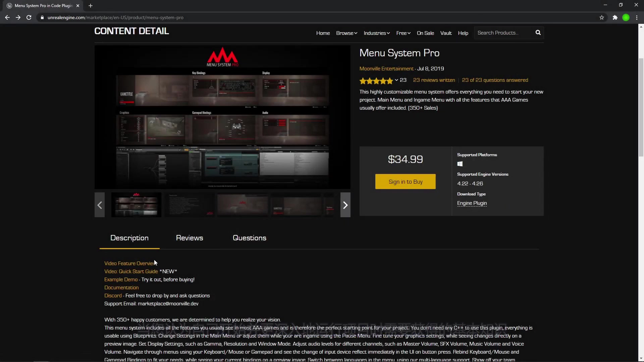Open the Free dropdown menu
Viewport: 644px width, 362px height.
pyautogui.click(x=403, y=33)
